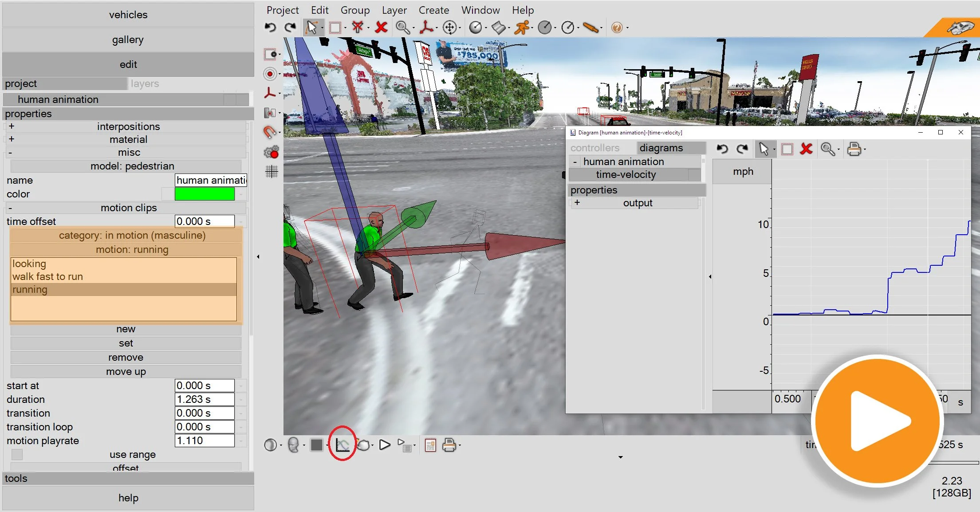Select walk fast to run clip

[47, 276]
